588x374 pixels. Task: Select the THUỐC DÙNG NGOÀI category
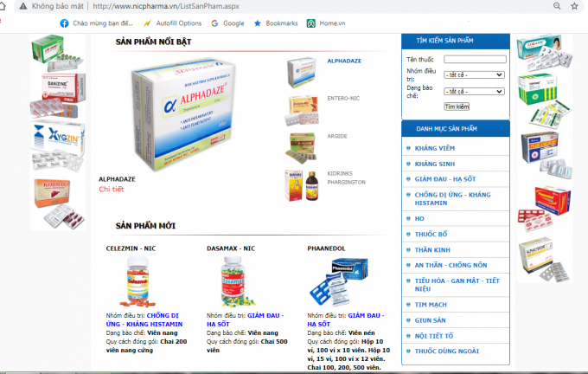click(447, 351)
